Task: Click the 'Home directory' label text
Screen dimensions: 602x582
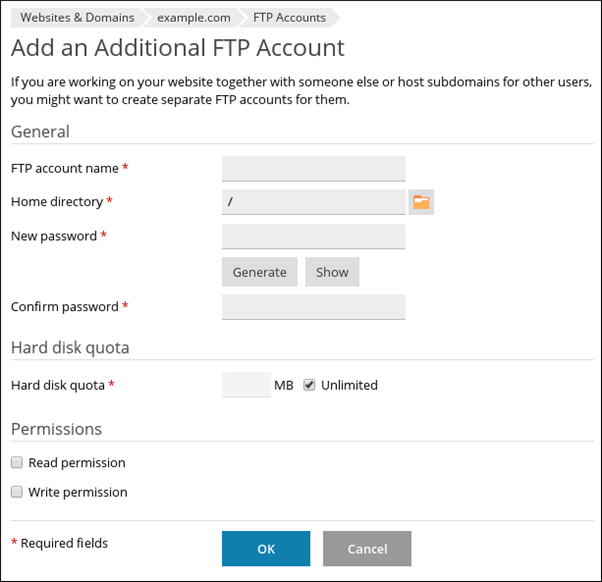Action: 56,202
